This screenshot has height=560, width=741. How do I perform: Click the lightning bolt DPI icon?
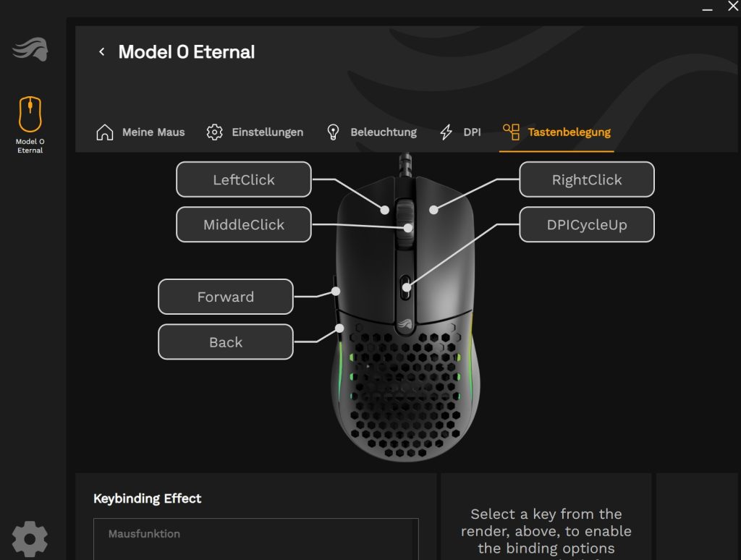coord(446,132)
